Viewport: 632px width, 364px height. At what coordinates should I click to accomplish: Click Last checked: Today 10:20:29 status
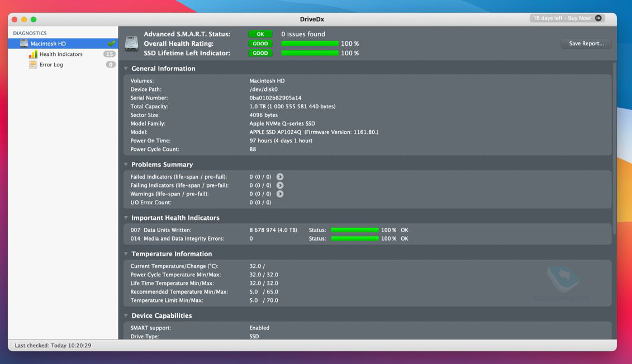coord(53,346)
